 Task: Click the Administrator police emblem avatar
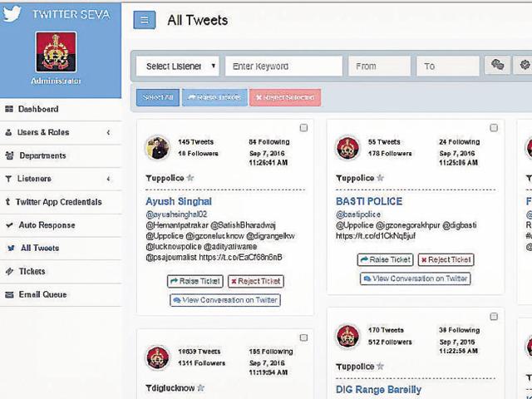click(56, 52)
